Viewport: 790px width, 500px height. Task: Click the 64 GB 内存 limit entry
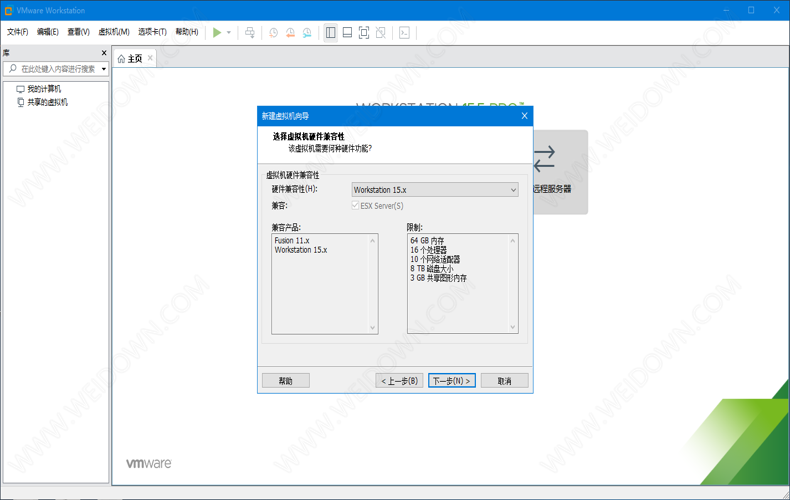click(427, 241)
